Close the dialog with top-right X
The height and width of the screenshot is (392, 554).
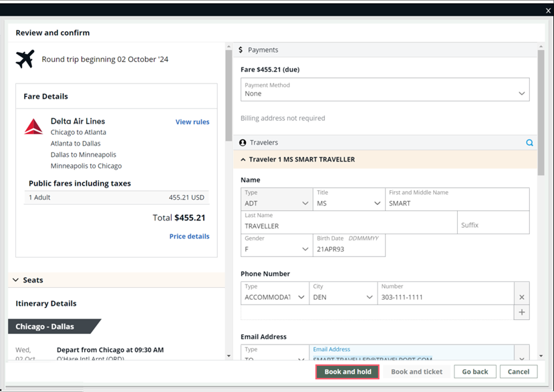pos(548,11)
